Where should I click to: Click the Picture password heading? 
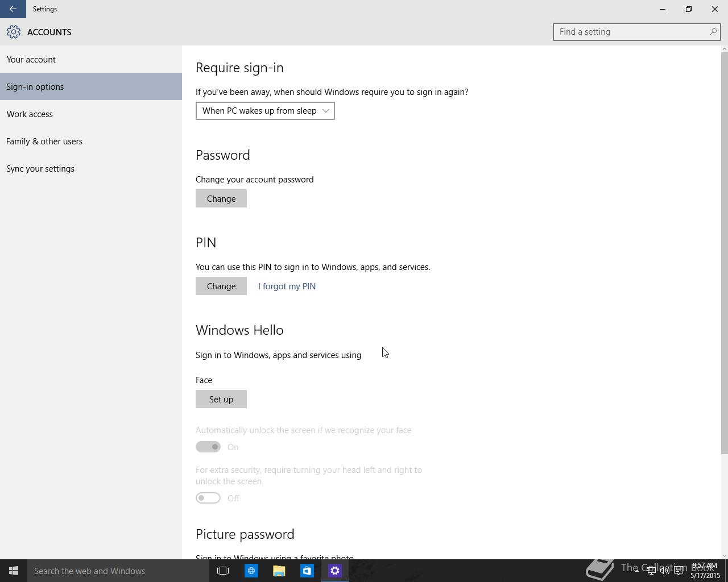(245, 534)
